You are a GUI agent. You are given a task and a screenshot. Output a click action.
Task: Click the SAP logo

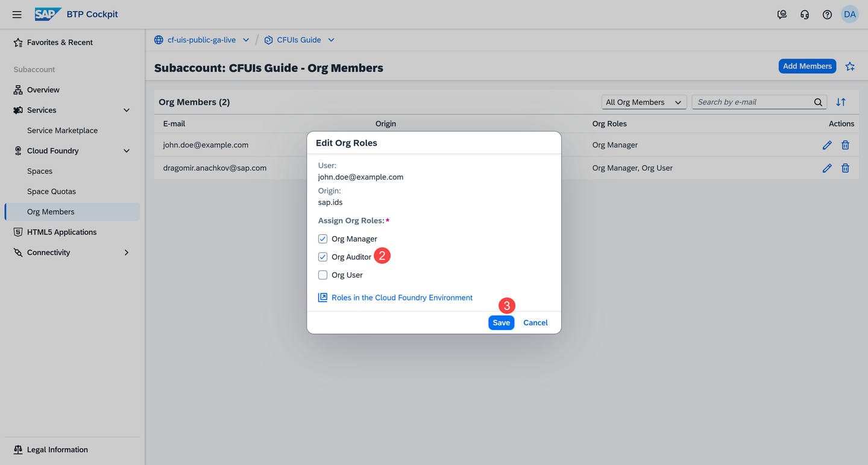[x=48, y=14]
